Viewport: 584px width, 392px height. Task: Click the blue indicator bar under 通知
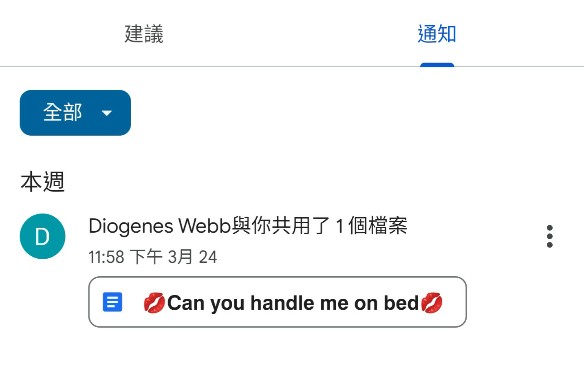437,65
